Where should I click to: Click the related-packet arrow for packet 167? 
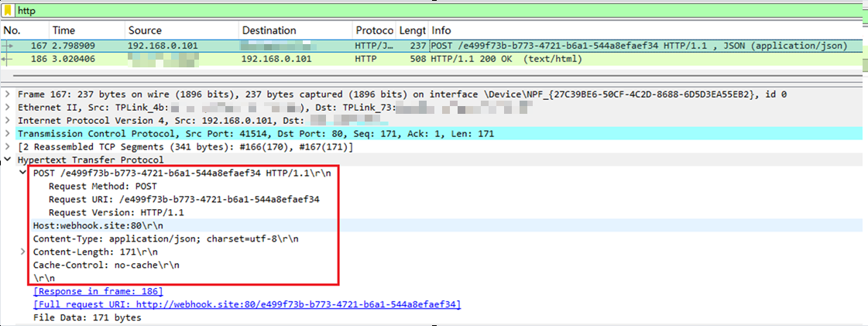[9, 46]
